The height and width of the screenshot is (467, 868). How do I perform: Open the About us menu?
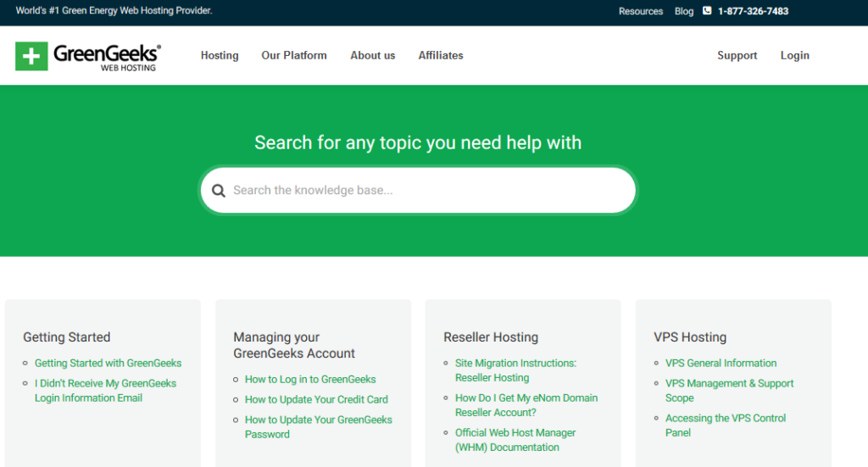pyautogui.click(x=373, y=55)
